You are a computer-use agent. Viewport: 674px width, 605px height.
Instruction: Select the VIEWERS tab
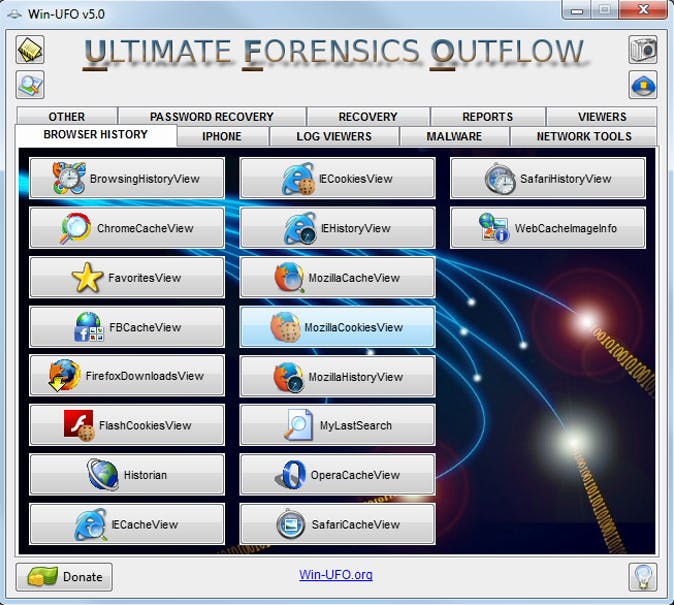tap(602, 117)
